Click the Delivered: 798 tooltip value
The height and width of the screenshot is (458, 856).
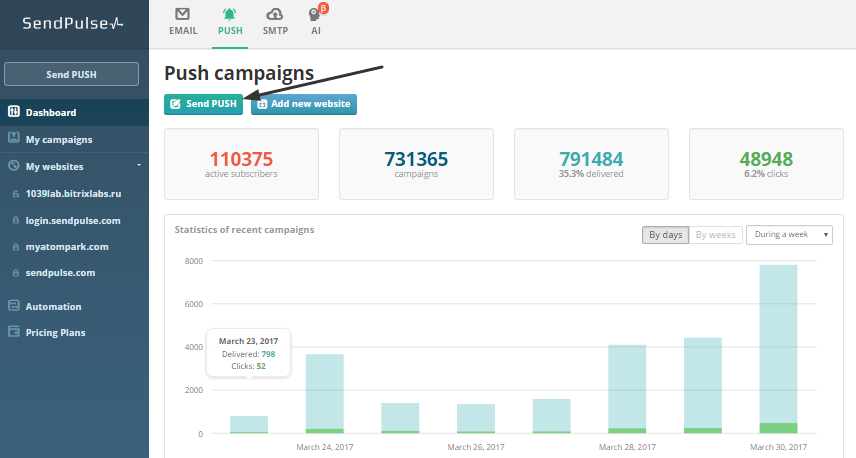[268, 354]
